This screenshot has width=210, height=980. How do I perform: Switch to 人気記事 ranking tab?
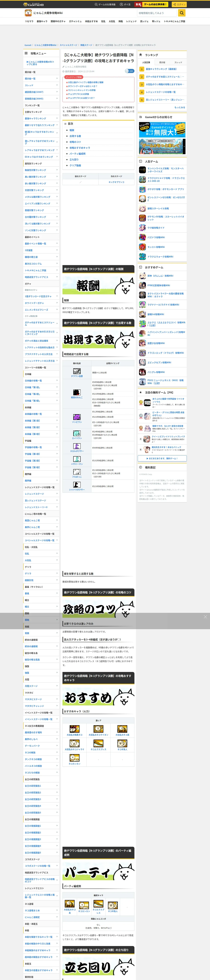(x=146, y=62)
